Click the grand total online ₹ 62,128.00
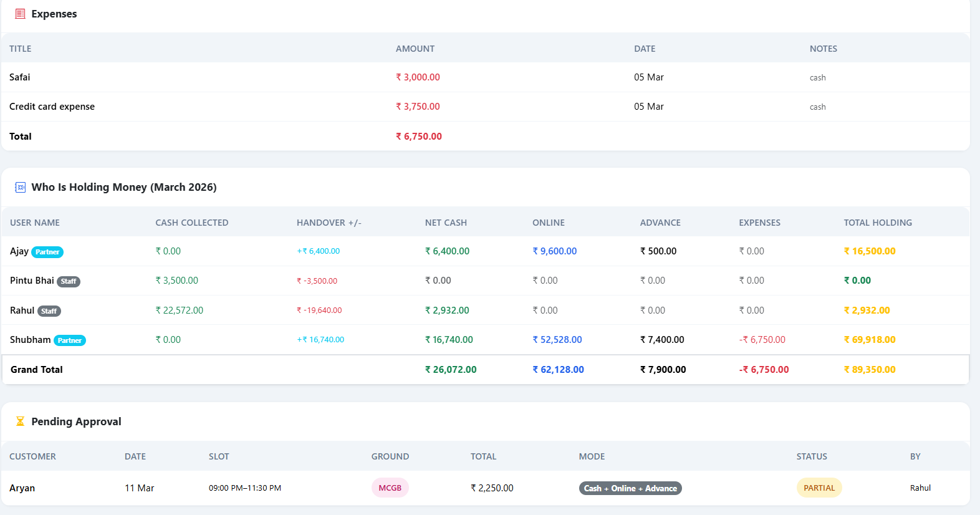 tap(558, 370)
